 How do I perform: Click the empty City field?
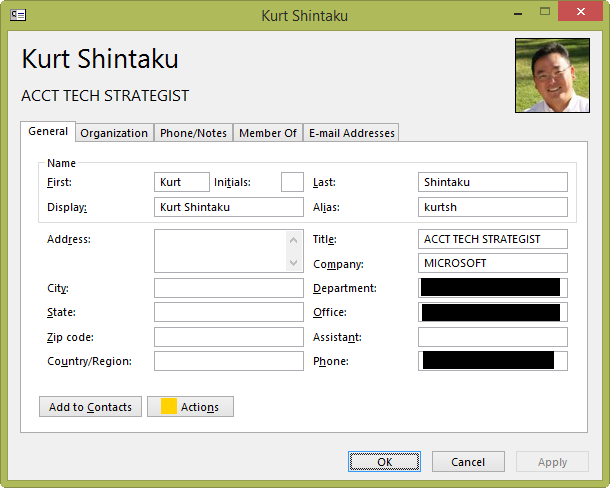coord(228,288)
